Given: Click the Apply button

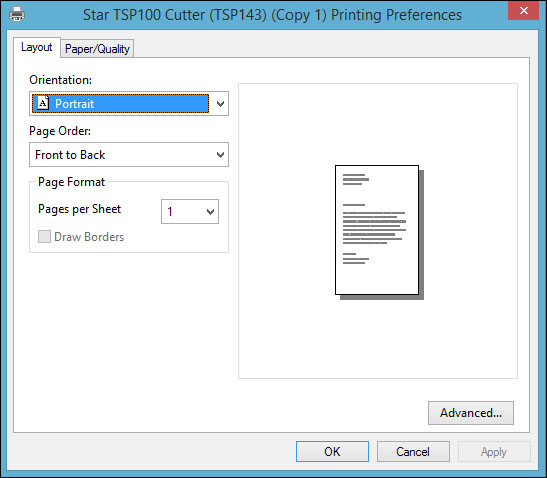Looking at the screenshot, I should (x=494, y=451).
